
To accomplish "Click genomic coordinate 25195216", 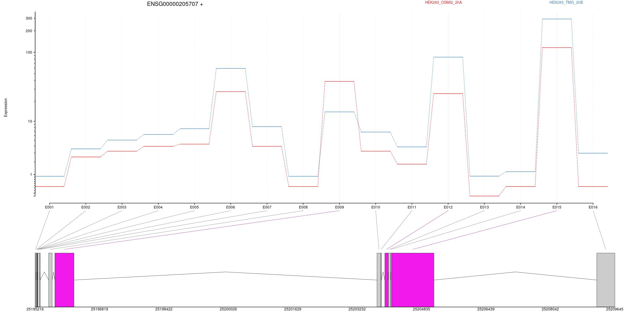I will coord(35,309).
